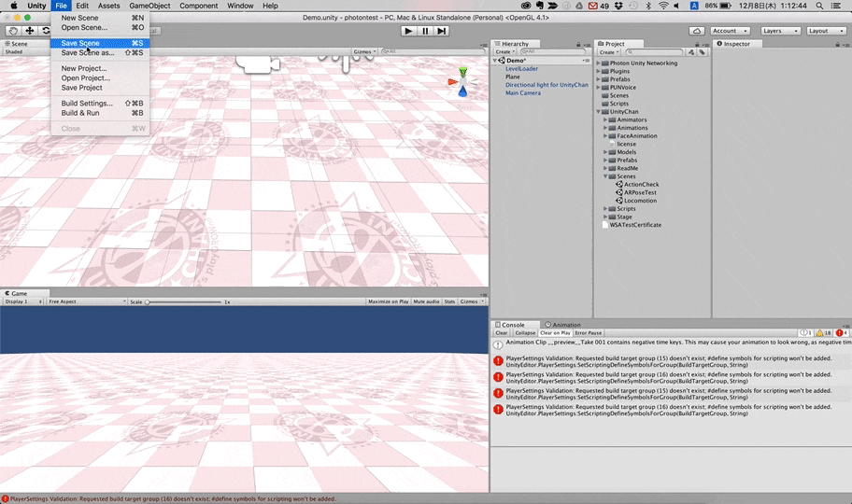
Task: Expand the PUNVoice folder
Action: (599, 88)
